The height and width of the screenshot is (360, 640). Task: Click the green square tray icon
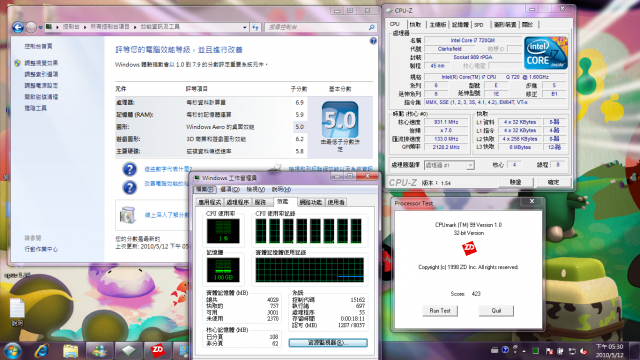(536, 351)
